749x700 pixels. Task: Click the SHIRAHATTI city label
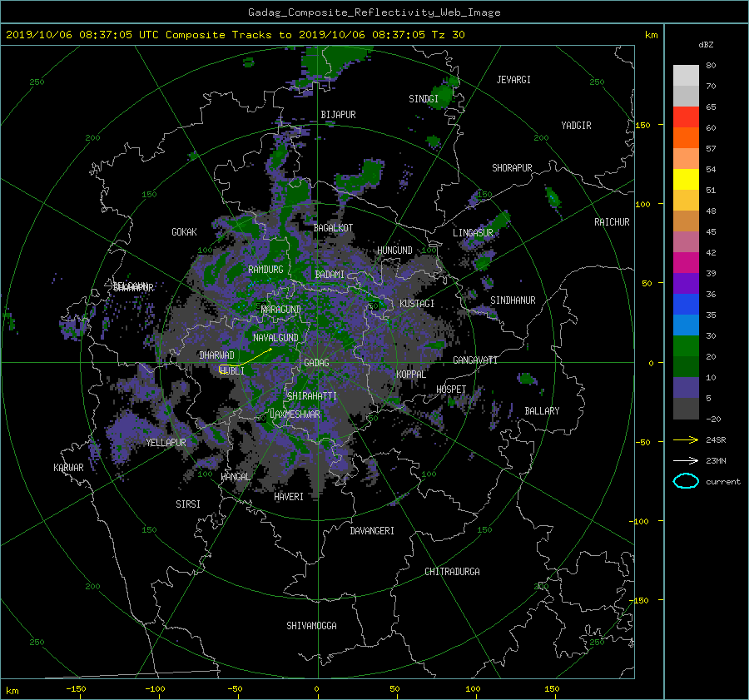pos(312,396)
